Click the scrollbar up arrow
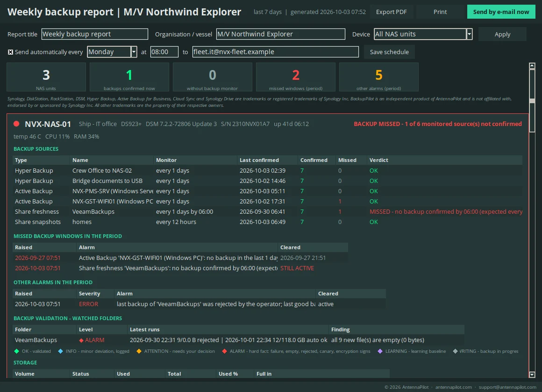542x392 pixels. (x=532, y=66)
